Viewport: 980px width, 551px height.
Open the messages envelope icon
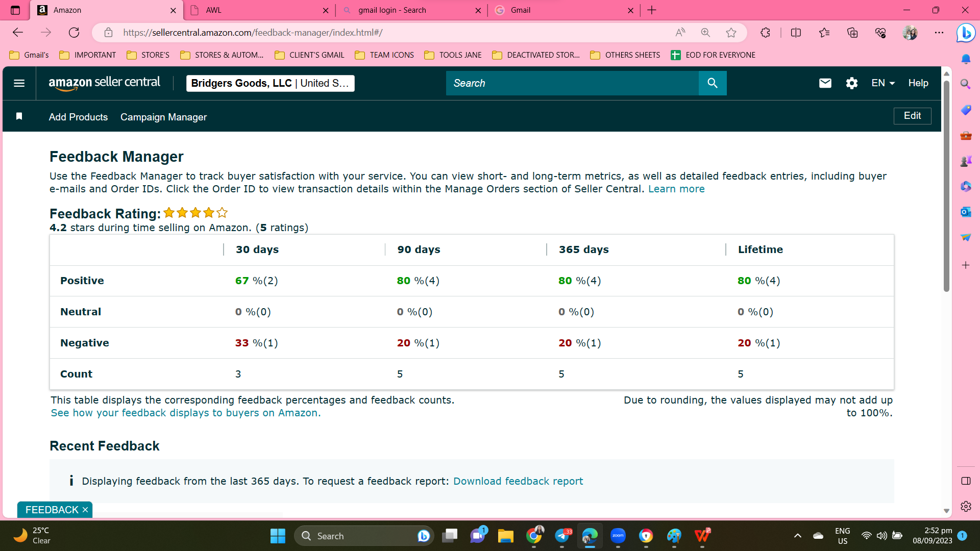(x=825, y=83)
